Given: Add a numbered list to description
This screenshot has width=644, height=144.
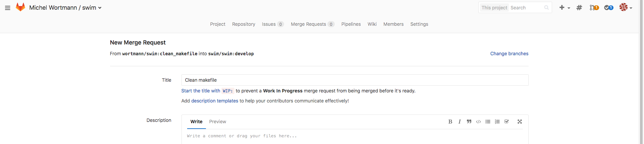Looking at the screenshot, I should click(497, 122).
